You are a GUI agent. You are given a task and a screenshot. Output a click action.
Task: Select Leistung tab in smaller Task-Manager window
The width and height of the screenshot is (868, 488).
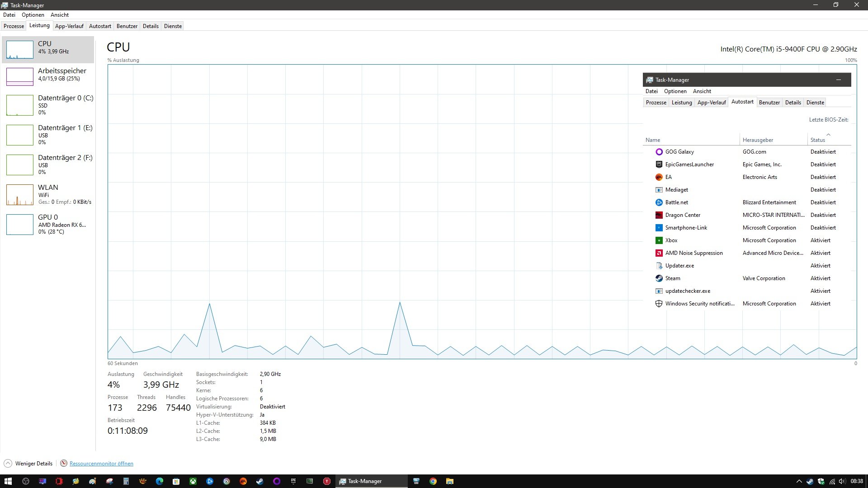(x=682, y=103)
